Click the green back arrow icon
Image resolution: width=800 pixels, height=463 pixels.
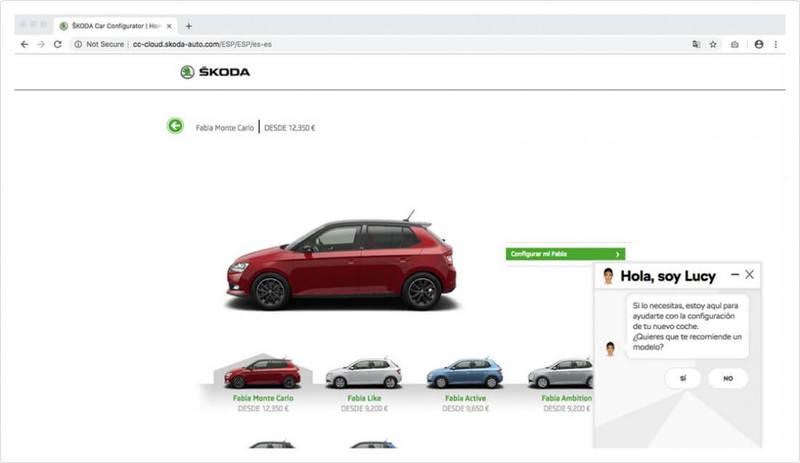pos(175,126)
